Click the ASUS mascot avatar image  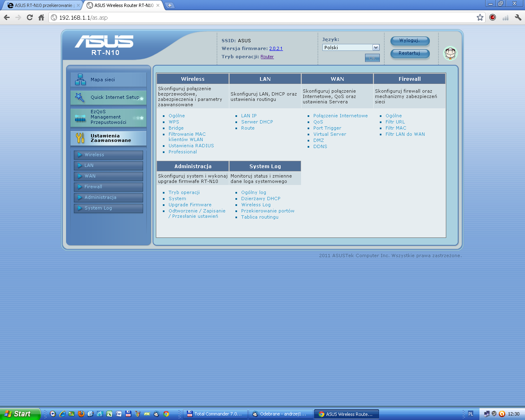click(x=450, y=53)
